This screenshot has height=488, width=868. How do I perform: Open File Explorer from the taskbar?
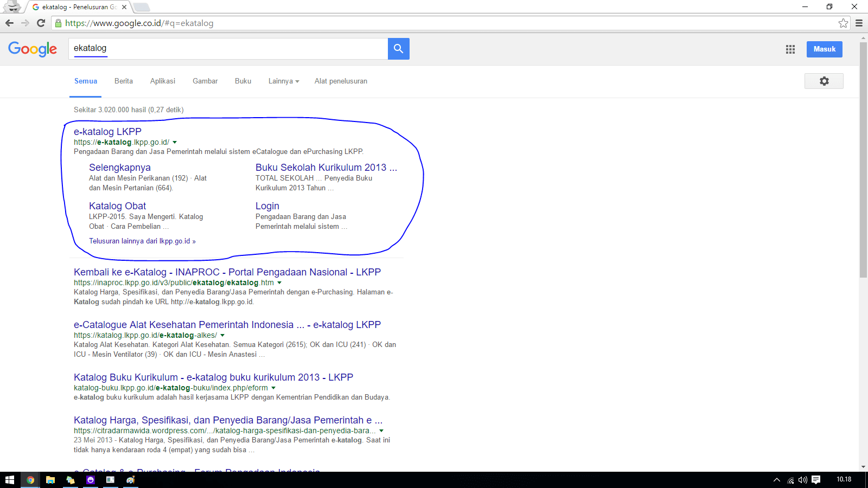point(50,480)
